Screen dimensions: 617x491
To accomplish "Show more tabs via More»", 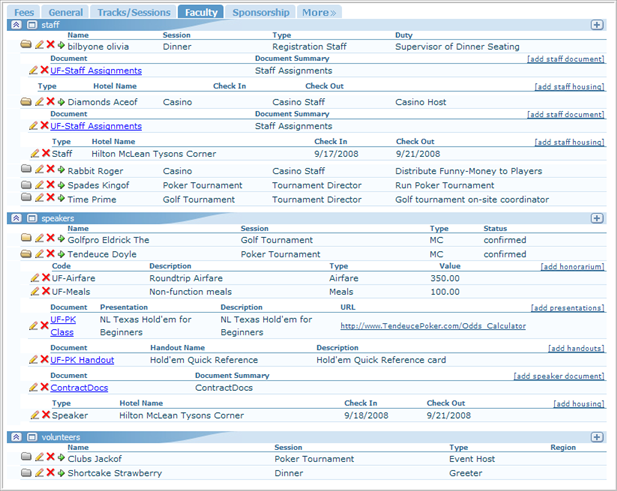I will click(x=319, y=12).
